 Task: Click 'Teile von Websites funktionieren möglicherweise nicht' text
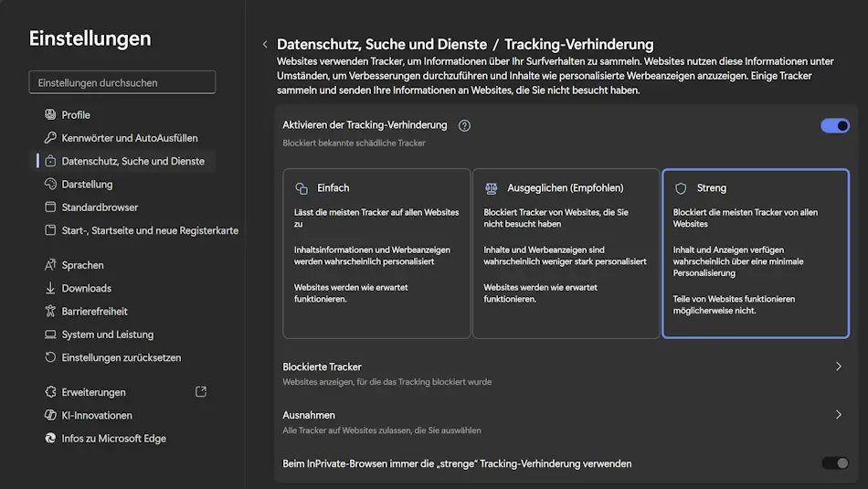point(734,304)
